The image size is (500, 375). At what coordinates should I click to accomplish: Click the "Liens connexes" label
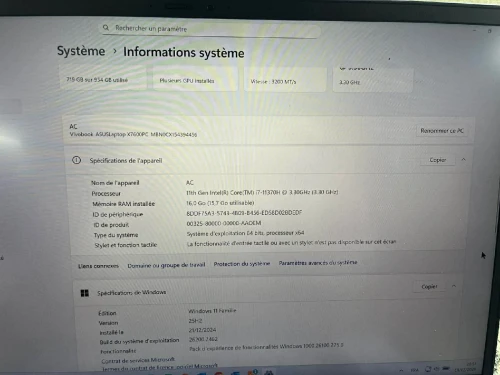coord(98,266)
